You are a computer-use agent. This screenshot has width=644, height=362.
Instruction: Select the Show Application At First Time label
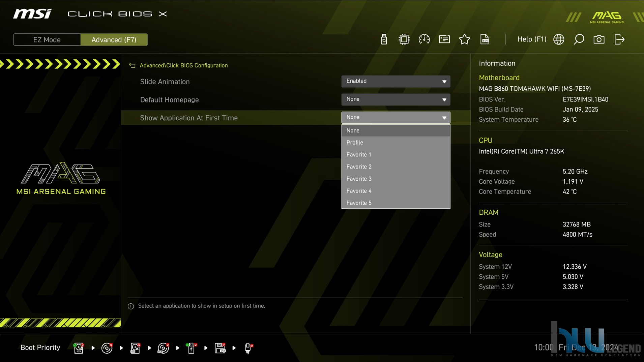pyautogui.click(x=189, y=118)
